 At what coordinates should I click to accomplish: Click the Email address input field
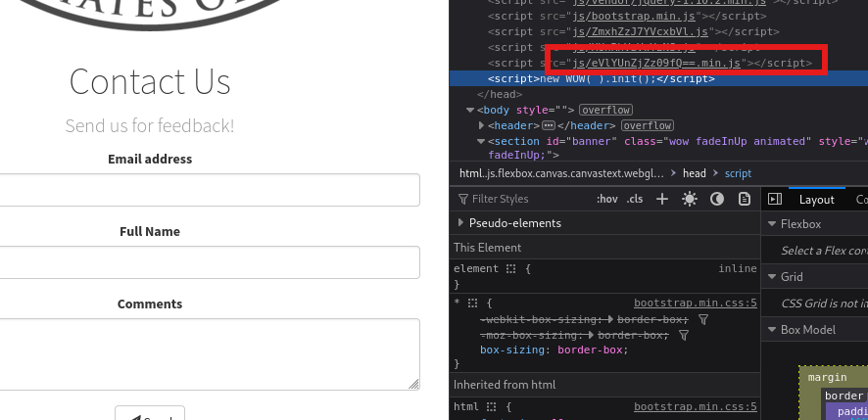210,190
